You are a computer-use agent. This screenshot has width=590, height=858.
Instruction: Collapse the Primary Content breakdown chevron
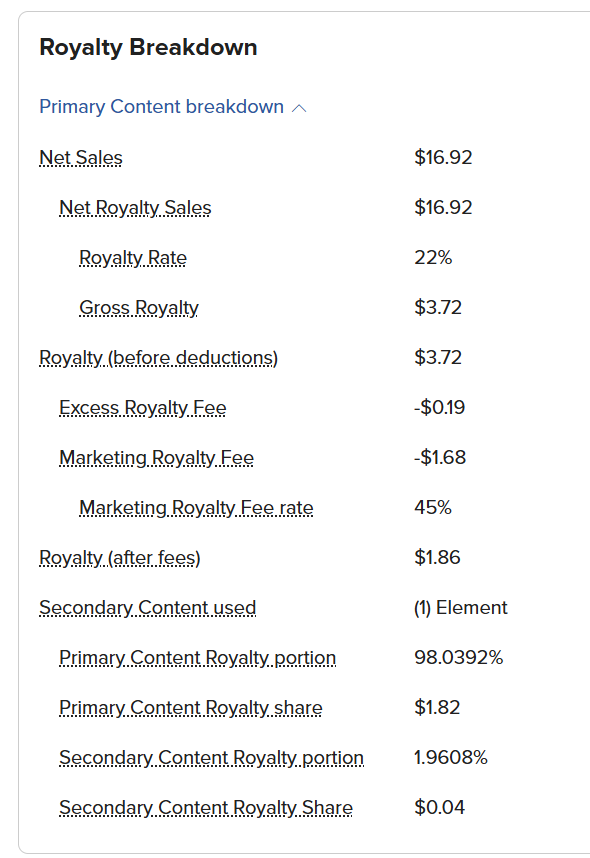299,108
